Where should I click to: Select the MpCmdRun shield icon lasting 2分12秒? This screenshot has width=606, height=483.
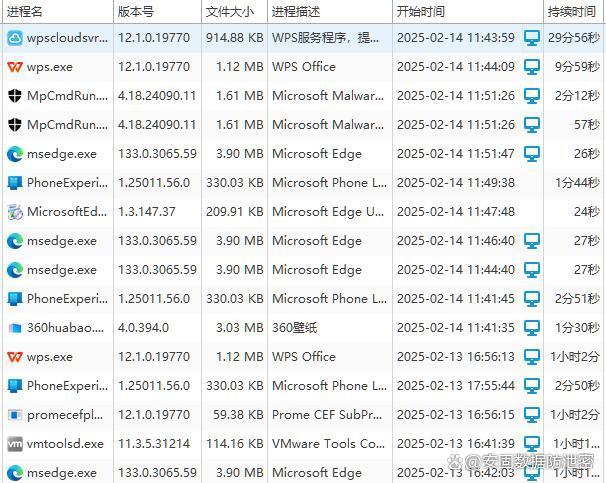pyautogui.click(x=15, y=96)
